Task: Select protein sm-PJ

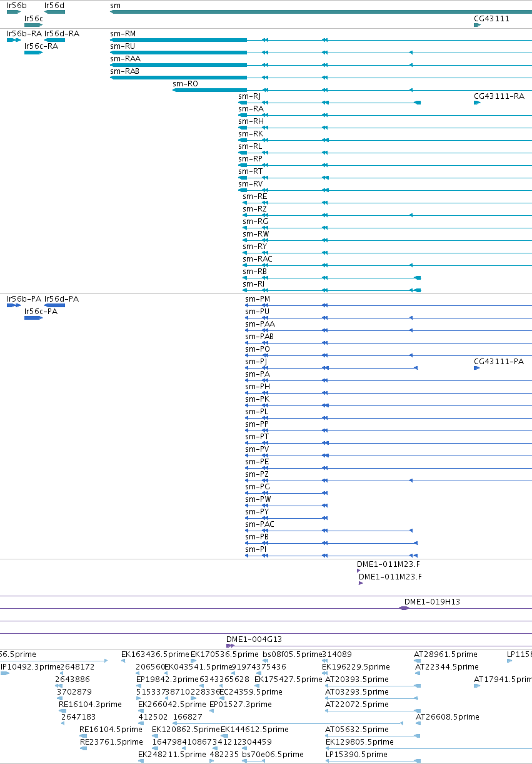Action: coord(256,361)
